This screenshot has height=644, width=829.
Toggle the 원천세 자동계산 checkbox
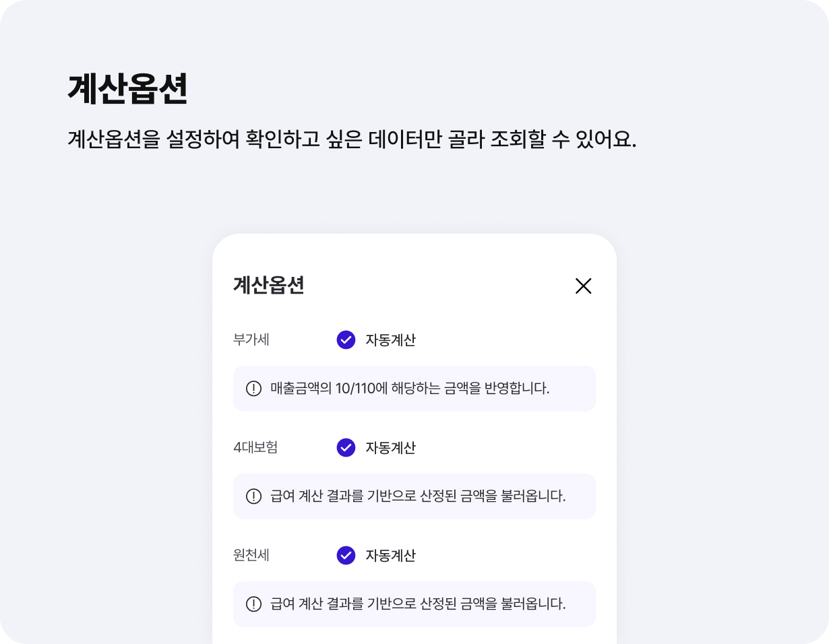coord(346,556)
